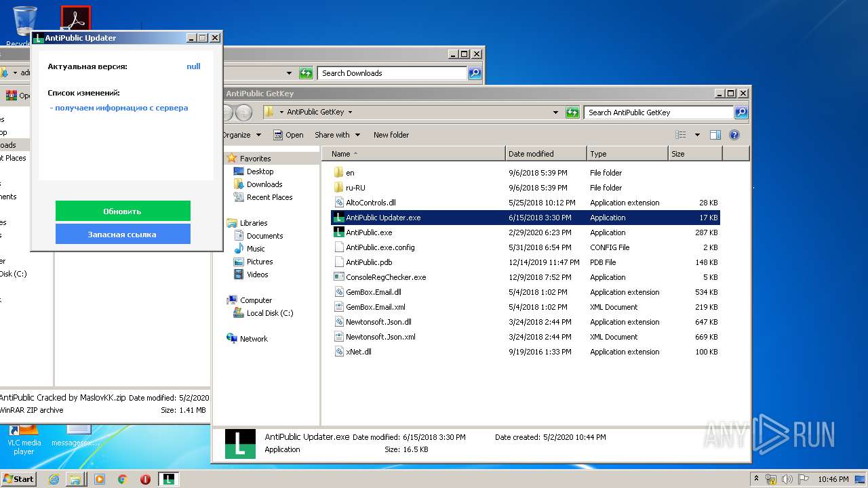The image size is (868, 488).
Task: Select AltoControls.dll file icon
Action: (x=340, y=203)
